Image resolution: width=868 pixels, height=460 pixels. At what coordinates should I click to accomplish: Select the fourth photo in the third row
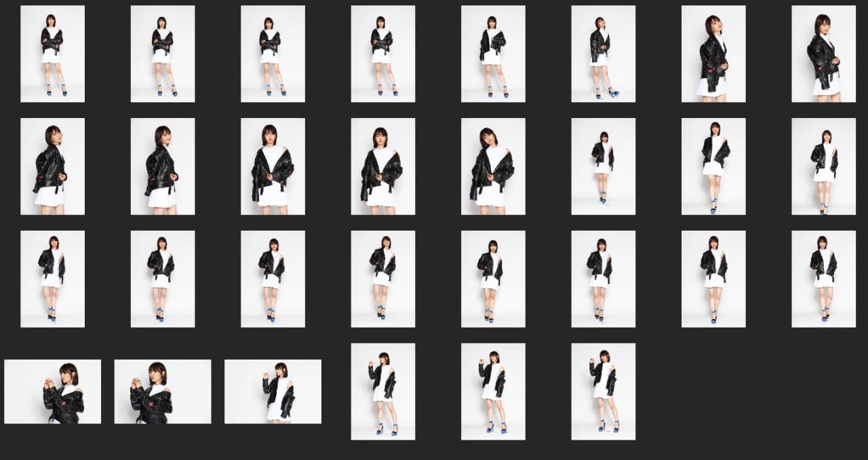coord(382,279)
